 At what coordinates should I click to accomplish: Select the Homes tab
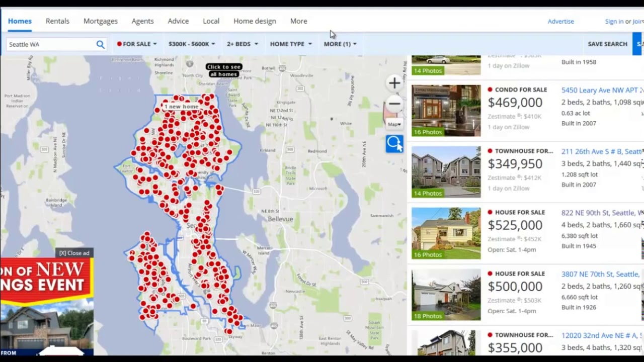coord(20,21)
